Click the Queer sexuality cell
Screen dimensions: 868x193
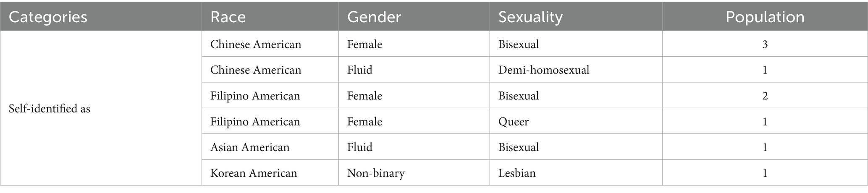514,122
